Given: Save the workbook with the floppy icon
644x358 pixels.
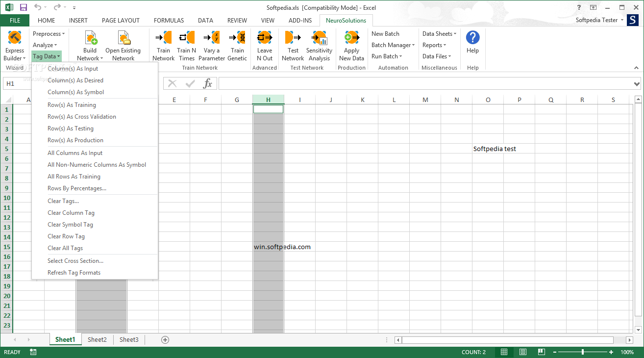Looking at the screenshot, I should pyautogui.click(x=24, y=7).
